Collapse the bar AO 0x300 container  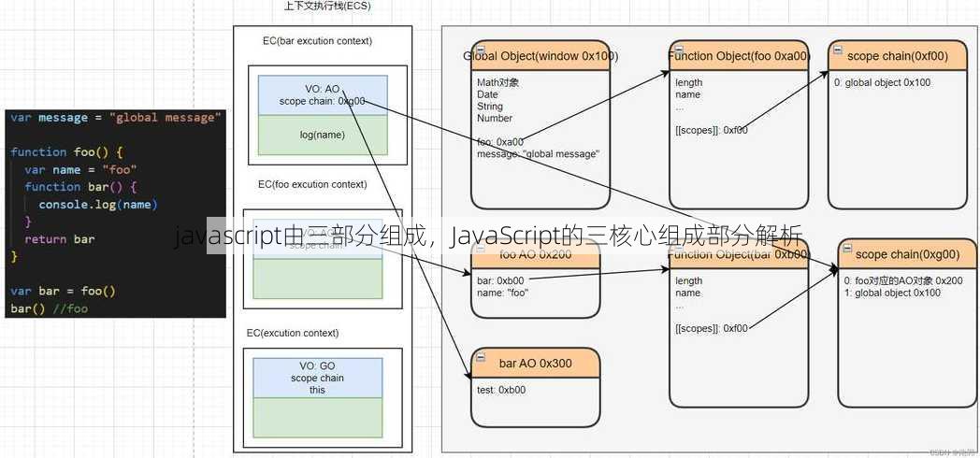pyautogui.click(x=480, y=357)
